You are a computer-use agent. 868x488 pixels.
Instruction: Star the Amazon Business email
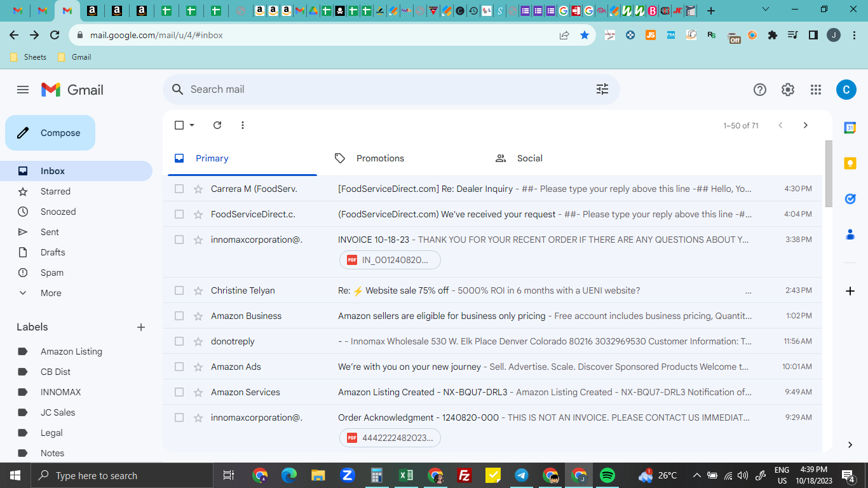click(198, 316)
